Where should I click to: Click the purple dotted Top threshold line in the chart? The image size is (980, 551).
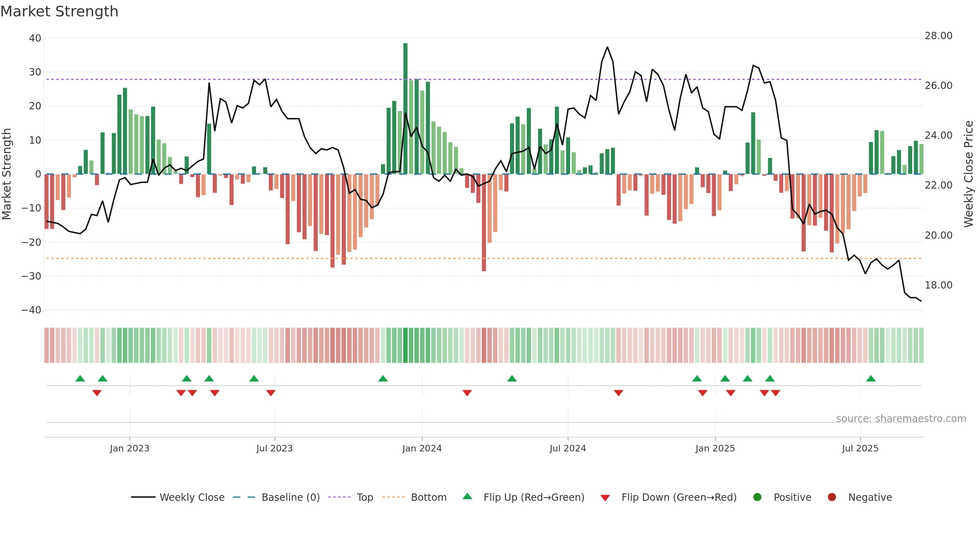tap(484, 79)
